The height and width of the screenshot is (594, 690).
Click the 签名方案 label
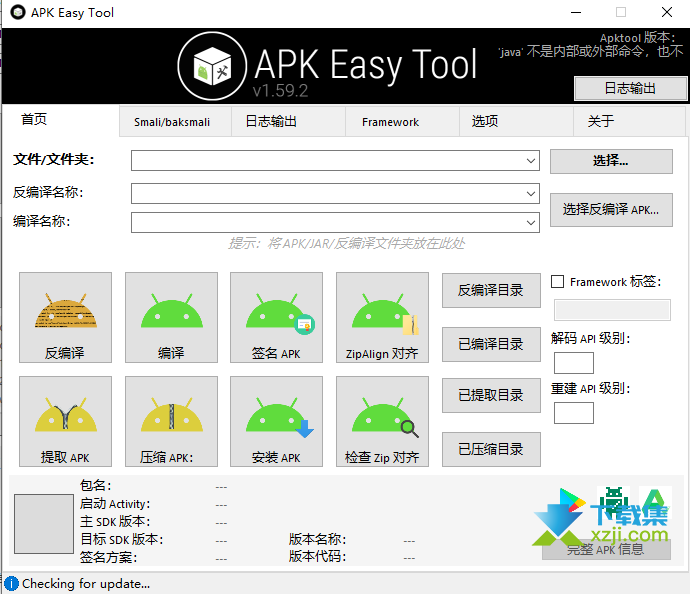point(108,557)
